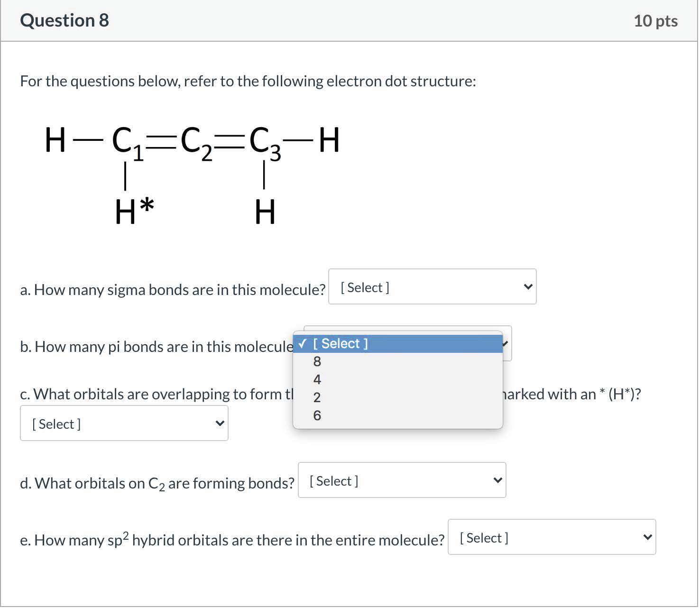
Task: Choose option 4 in the pi bonds list
Action: 317,380
